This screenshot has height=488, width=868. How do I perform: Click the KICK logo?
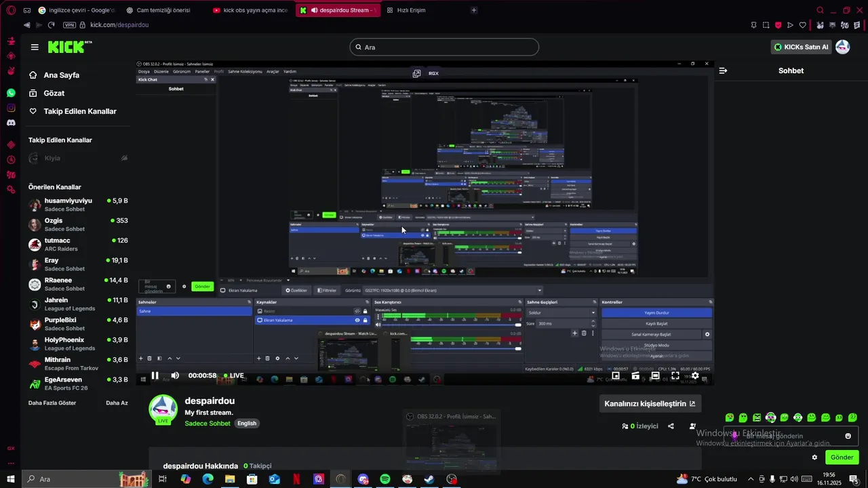(69, 47)
